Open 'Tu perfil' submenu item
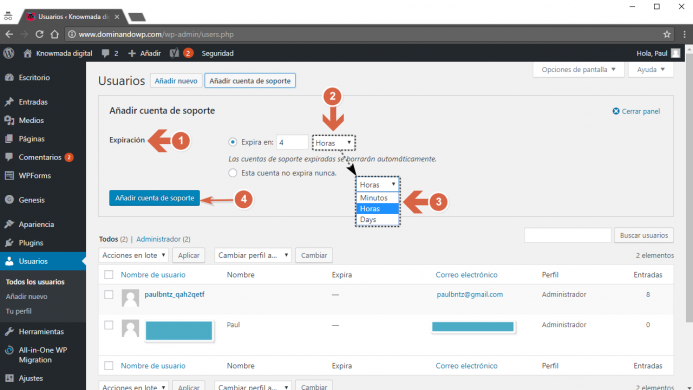The height and width of the screenshot is (390, 693). click(x=19, y=311)
